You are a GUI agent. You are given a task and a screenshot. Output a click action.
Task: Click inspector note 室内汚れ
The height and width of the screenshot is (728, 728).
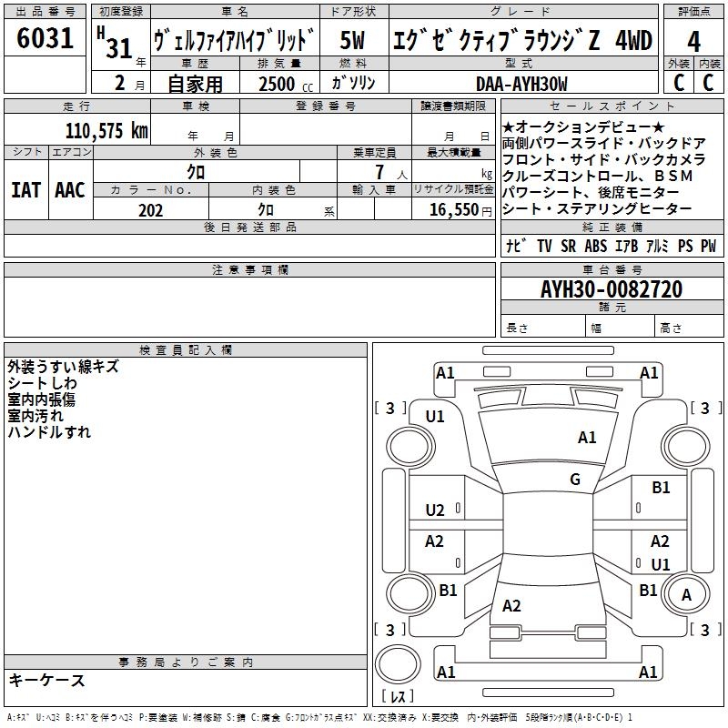coord(35,416)
